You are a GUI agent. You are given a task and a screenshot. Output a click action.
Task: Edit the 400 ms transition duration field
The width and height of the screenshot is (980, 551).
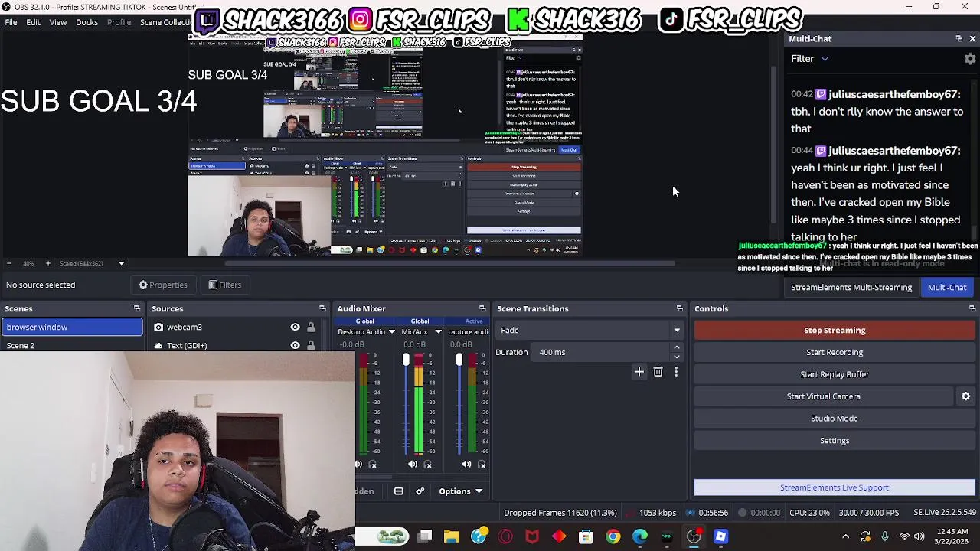click(601, 353)
